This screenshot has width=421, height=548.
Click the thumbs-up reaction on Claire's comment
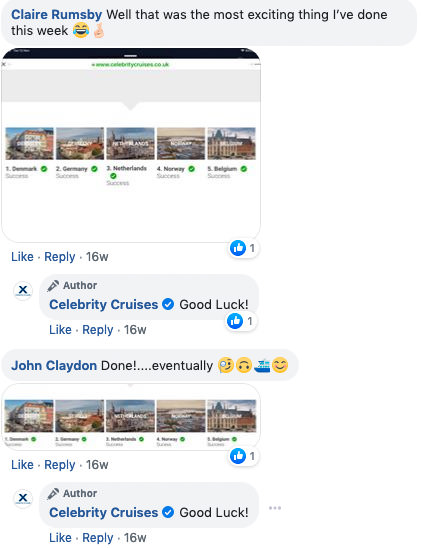238,248
